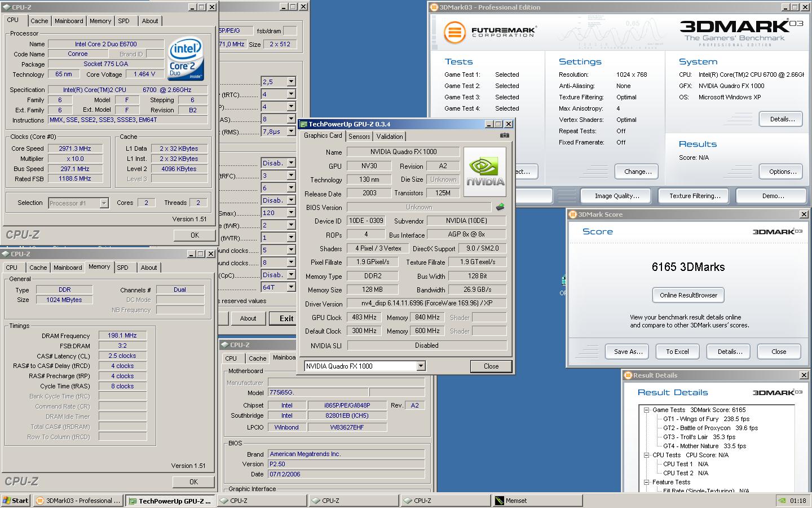Open Memset dropdown showing 120

[x=291, y=213]
